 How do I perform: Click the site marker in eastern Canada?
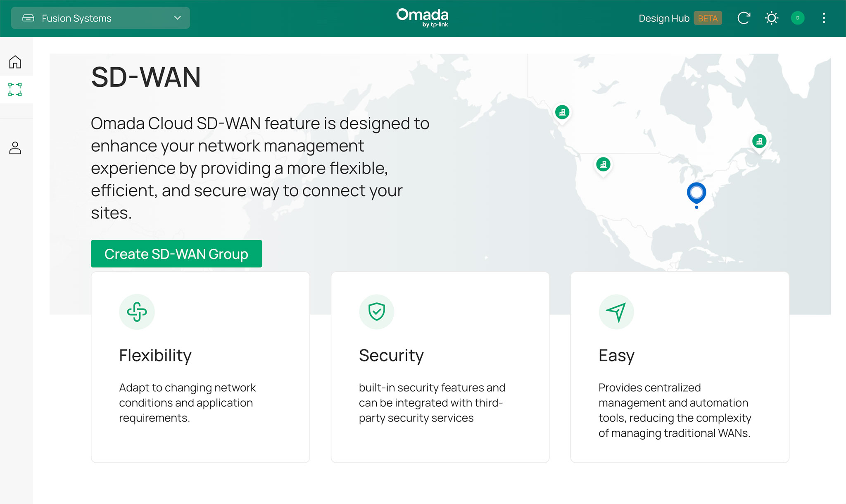coord(759,142)
